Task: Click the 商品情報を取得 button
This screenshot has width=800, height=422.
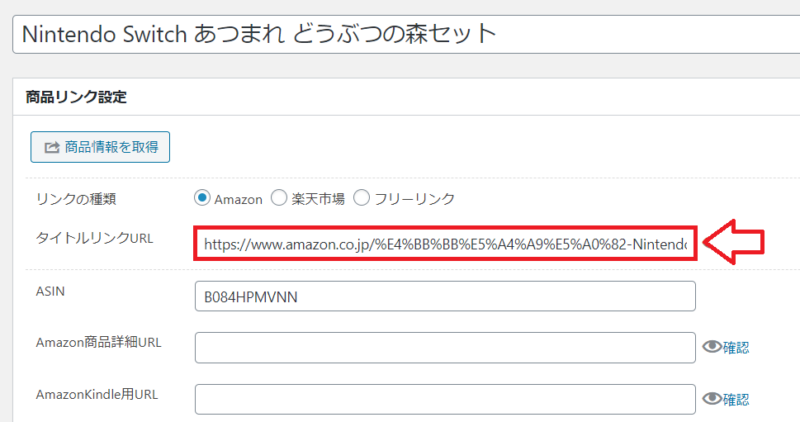Action: (x=100, y=147)
